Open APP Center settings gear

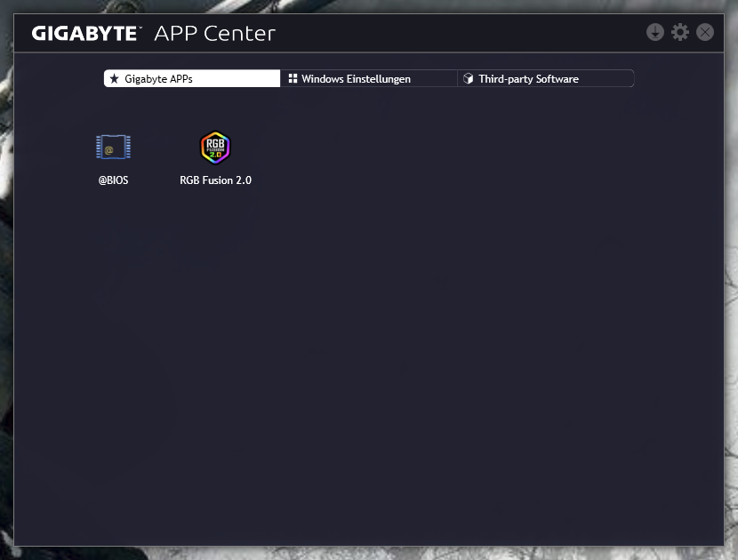click(x=679, y=33)
